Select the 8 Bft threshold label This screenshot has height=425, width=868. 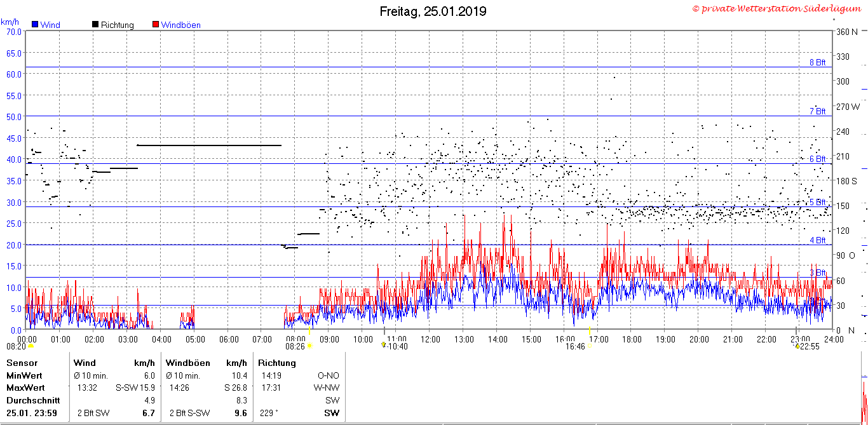tap(817, 62)
